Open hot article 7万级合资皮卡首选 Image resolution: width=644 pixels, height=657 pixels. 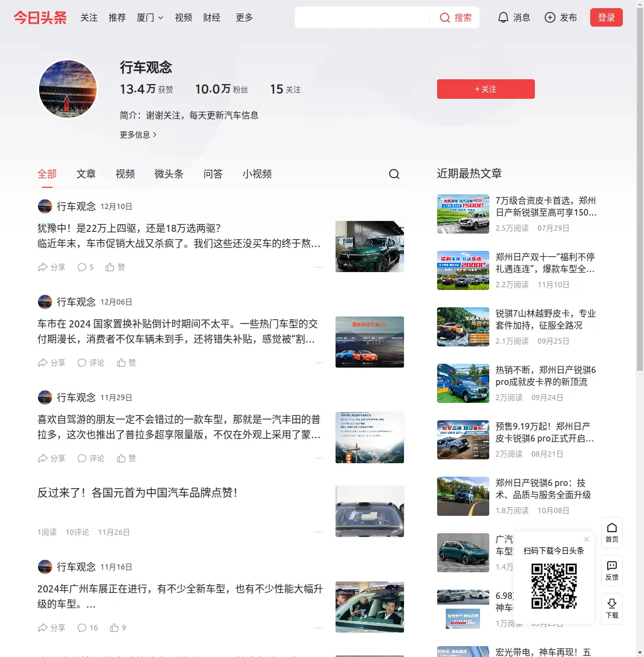(546, 206)
